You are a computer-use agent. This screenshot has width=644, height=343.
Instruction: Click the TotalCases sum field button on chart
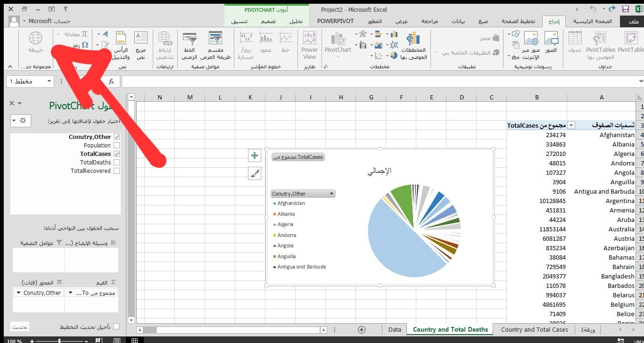(x=298, y=157)
